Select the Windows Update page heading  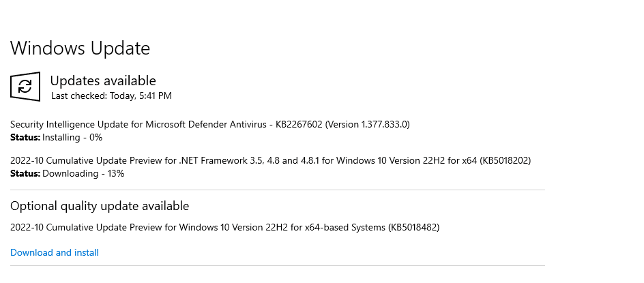[x=80, y=48]
